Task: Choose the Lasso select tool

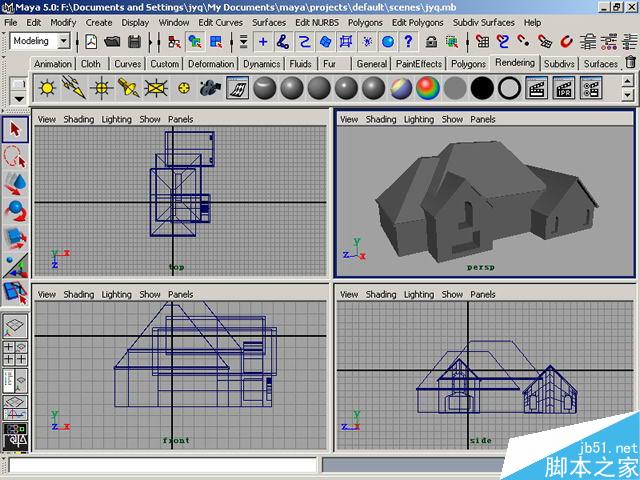Action: click(15, 157)
